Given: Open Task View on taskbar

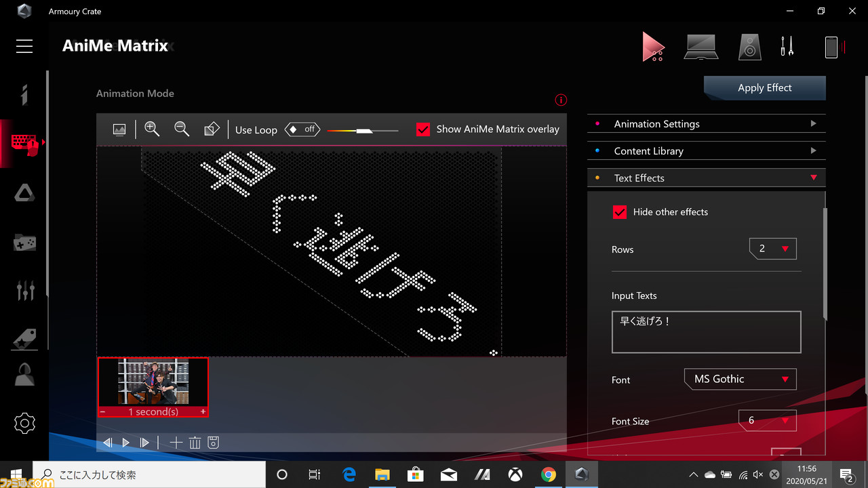Looking at the screenshot, I should (315, 474).
